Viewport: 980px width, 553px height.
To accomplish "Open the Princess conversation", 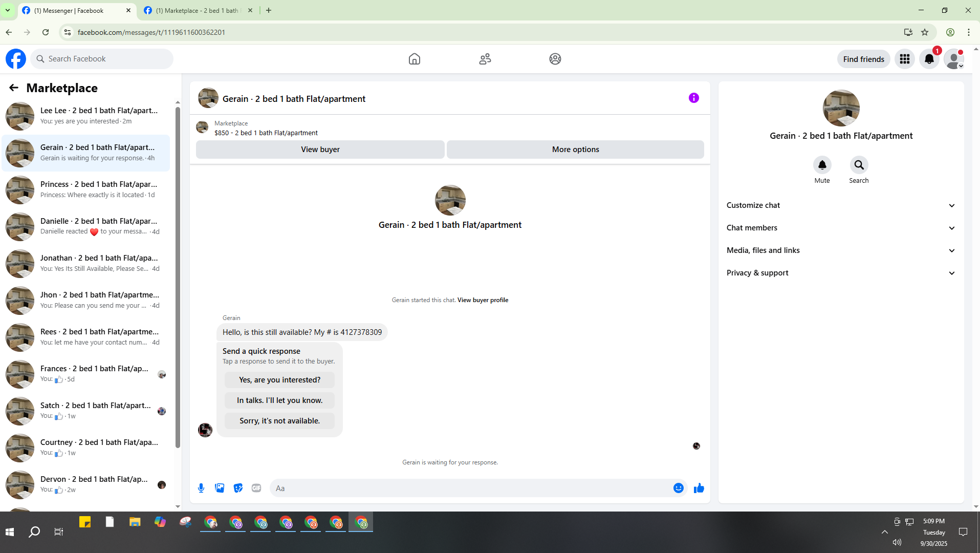I will [86, 189].
